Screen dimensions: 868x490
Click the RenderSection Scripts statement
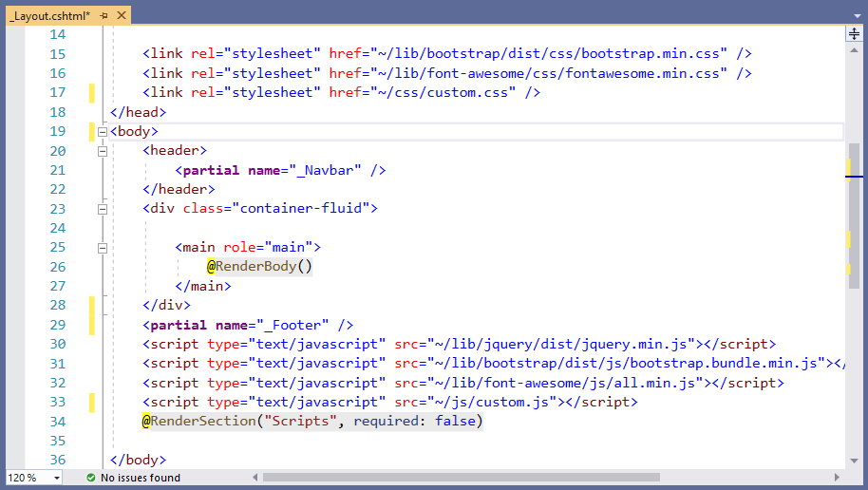pyautogui.click(x=312, y=421)
